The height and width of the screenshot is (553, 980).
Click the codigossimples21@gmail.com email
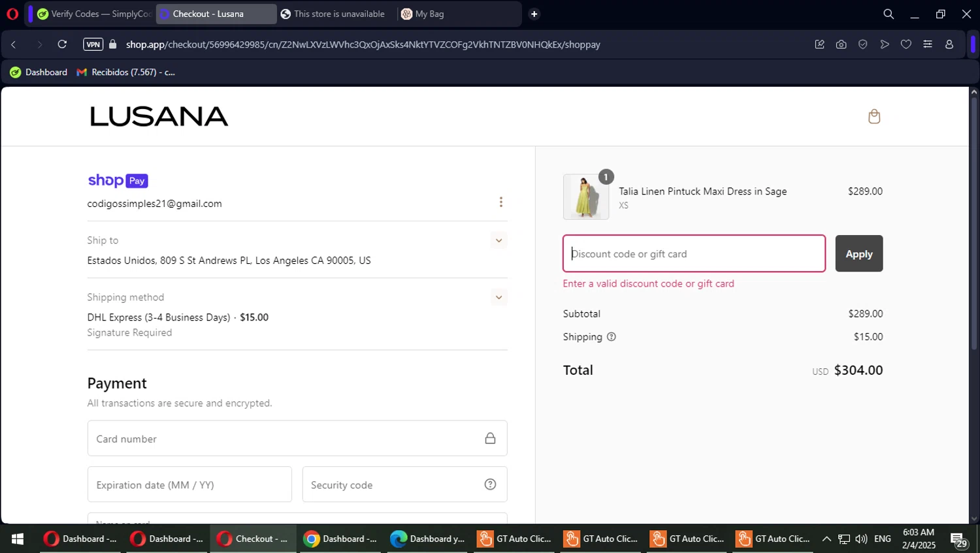(155, 204)
